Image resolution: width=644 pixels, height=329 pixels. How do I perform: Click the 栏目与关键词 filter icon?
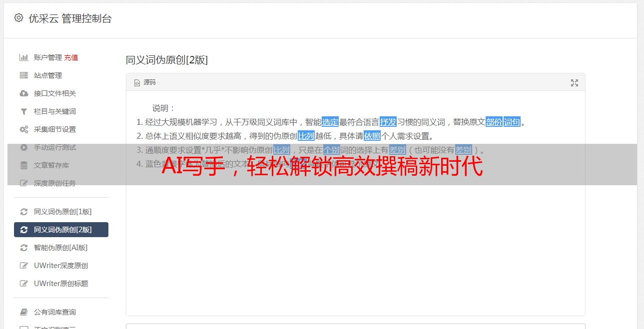[23, 111]
